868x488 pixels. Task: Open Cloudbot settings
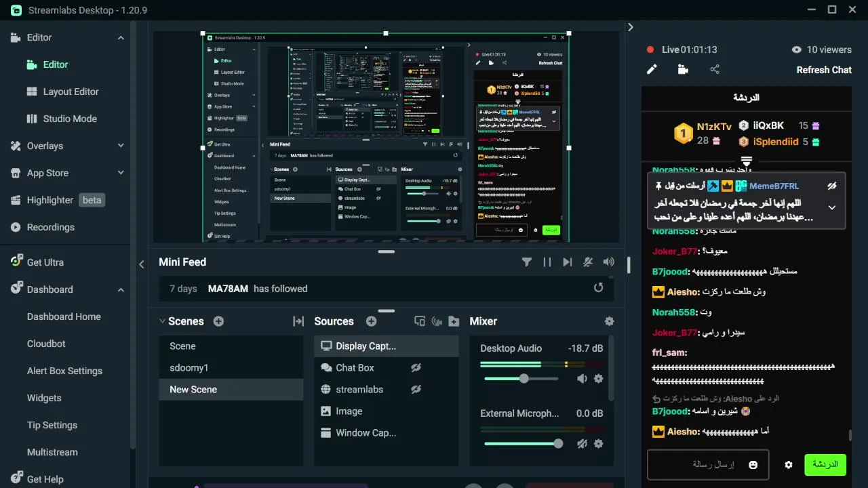point(46,344)
